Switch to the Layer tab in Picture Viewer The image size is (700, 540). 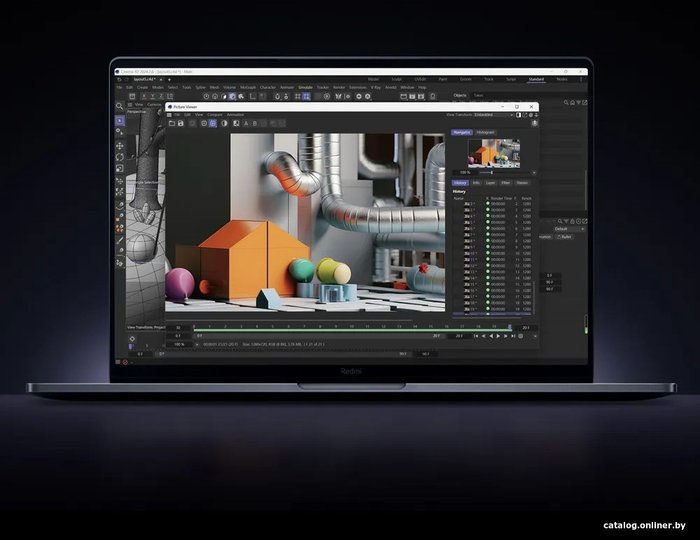490,183
